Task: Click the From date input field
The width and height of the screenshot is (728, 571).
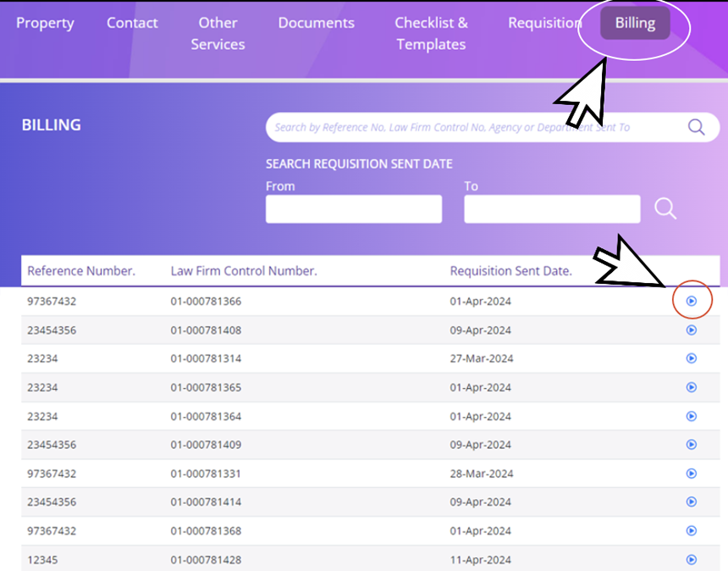Action: (354, 209)
